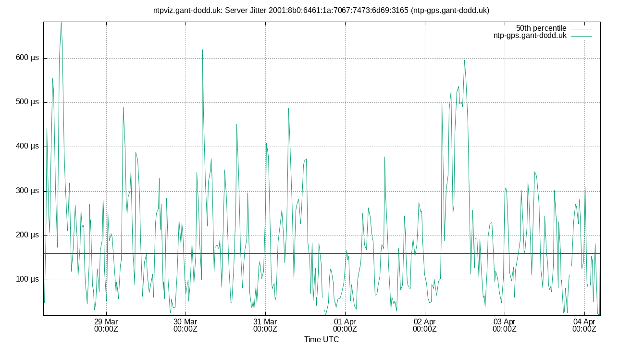Click the chart title text at the top
This screenshot has height=346, width=644.
click(322, 10)
